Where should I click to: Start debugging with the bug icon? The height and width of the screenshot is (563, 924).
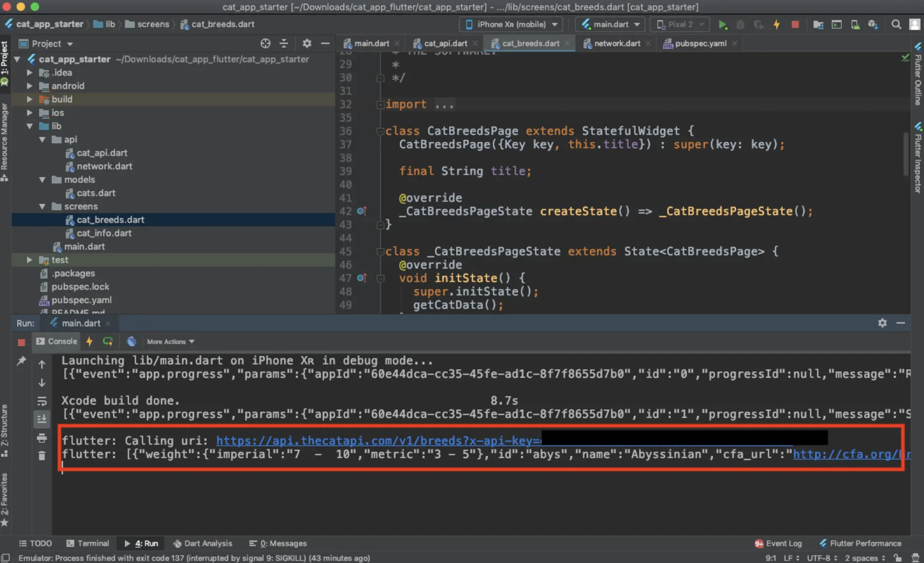740,24
